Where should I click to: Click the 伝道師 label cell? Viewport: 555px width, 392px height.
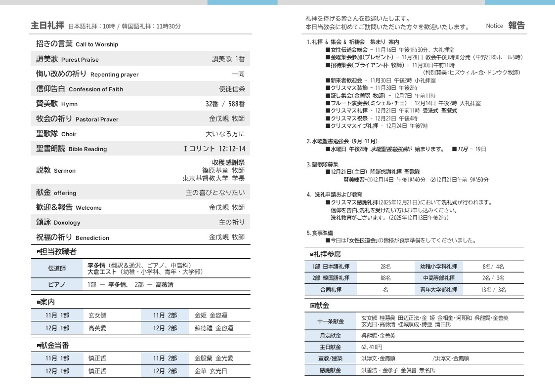(56, 269)
